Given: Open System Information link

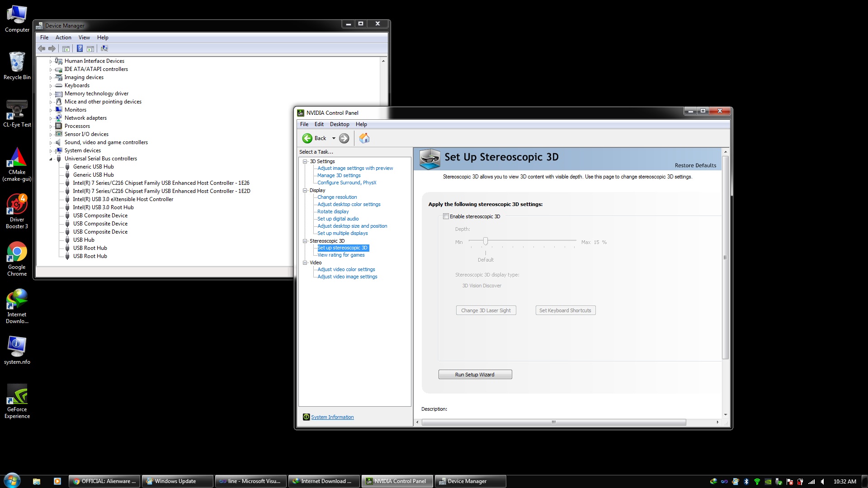Looking at the screenshot, I should (332, 417).
